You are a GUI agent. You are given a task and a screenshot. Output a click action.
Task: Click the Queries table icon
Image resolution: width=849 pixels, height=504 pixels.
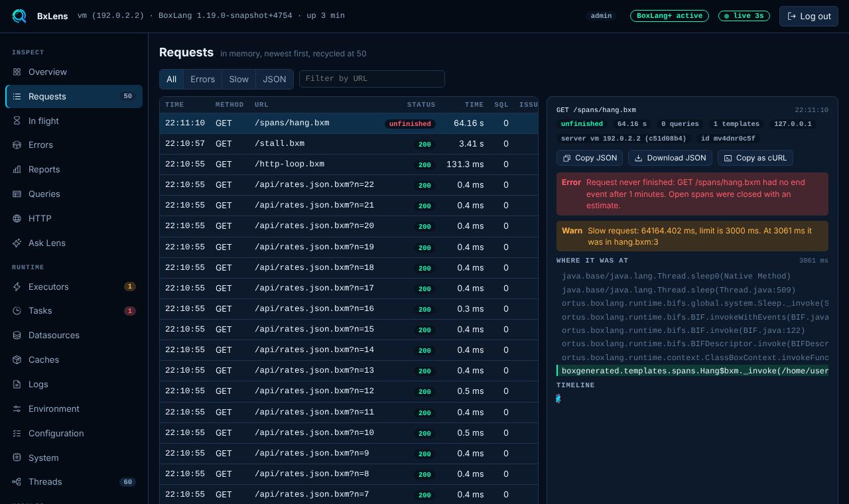click(17, 194)
